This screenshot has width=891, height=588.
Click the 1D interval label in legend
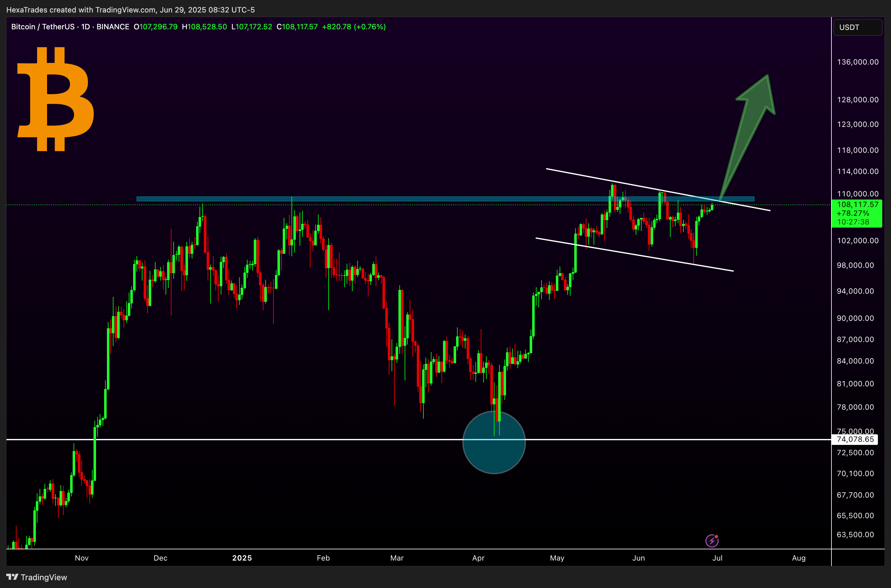point(85,27)
